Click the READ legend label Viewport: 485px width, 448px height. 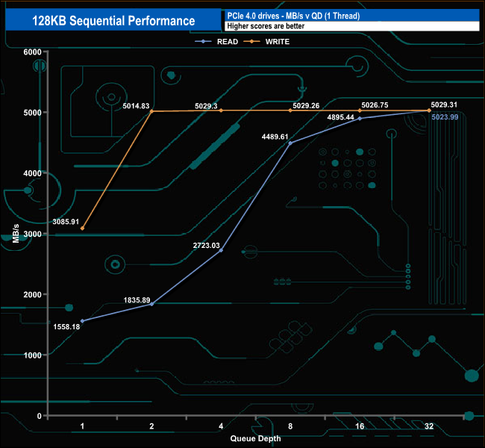pos(228,42)
